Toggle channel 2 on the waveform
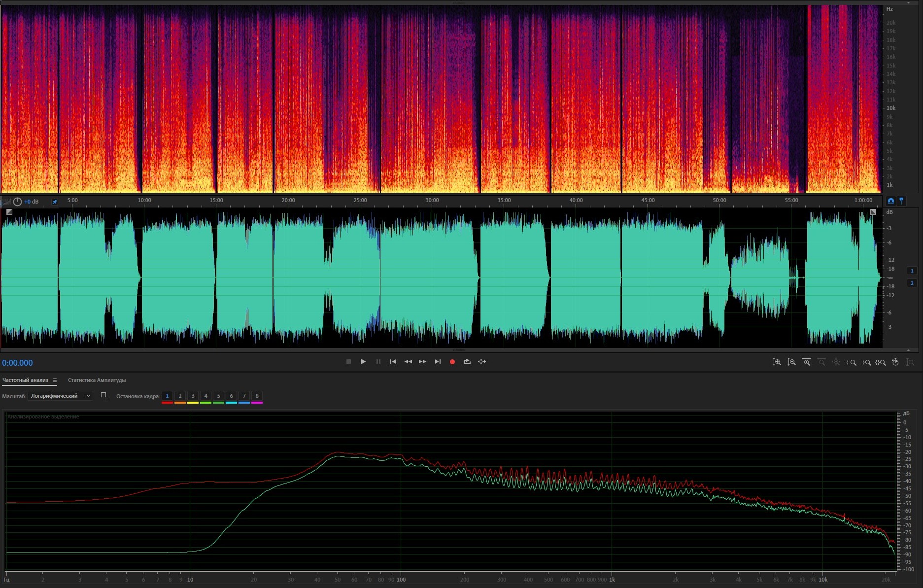 (912, 283)
